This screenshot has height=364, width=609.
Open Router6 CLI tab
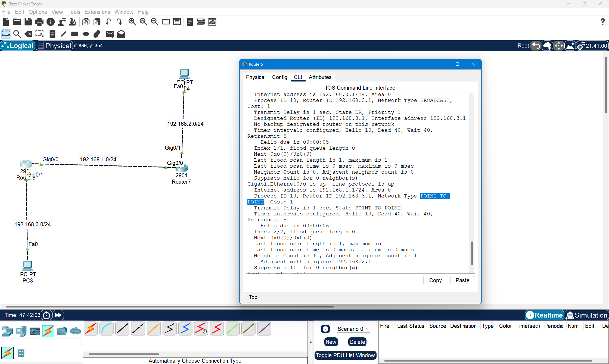coord(298,77)
